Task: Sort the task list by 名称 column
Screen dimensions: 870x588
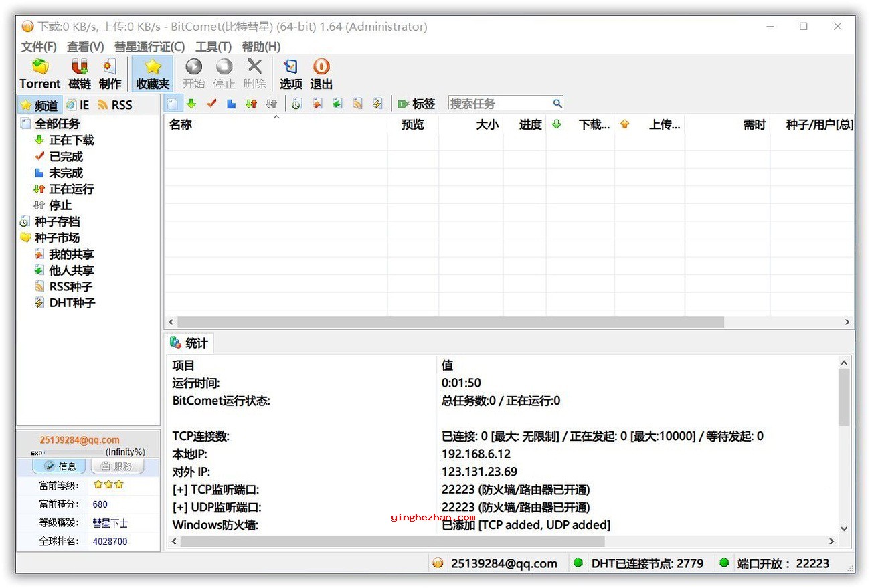Action: click(276, 125)
